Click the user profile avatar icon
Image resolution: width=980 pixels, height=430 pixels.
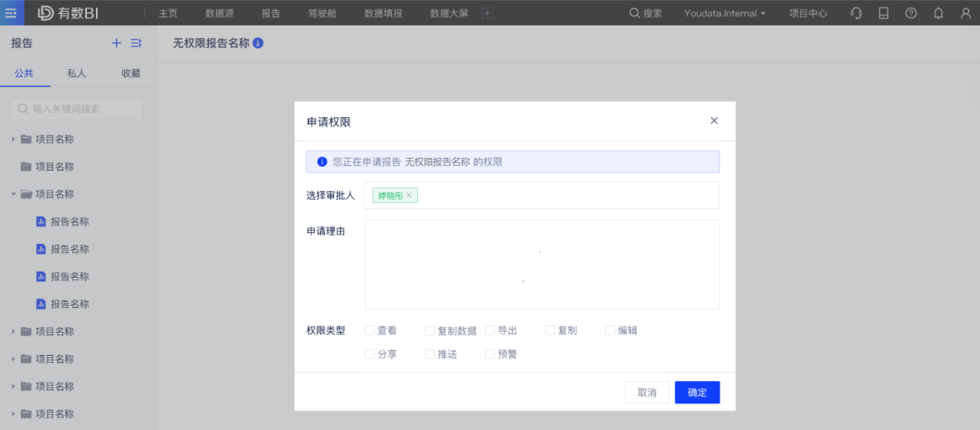[x=965, y=13]
